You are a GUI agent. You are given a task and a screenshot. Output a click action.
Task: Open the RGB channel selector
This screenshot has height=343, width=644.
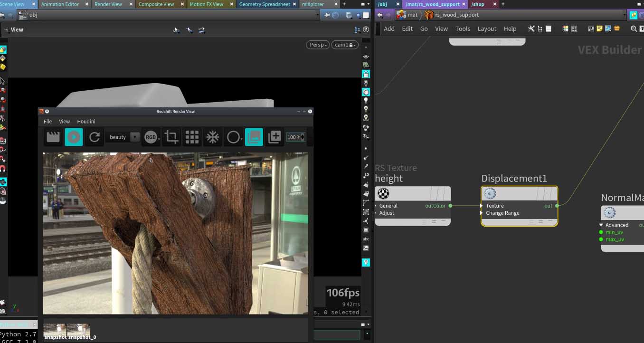click(x=151, y=137)
